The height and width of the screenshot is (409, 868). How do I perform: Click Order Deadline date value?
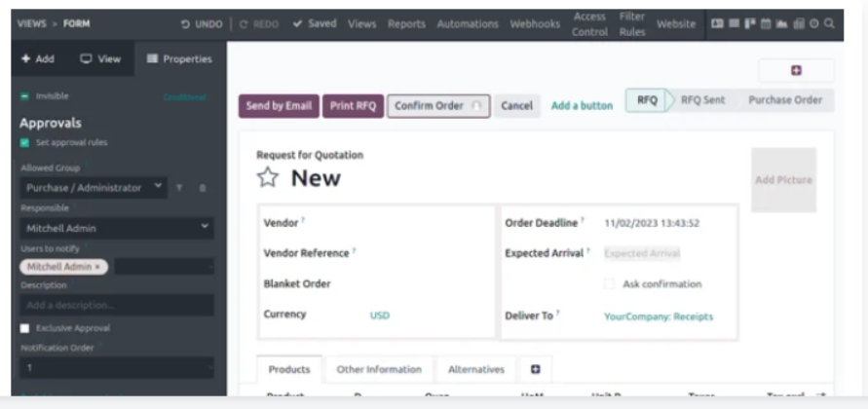pyautogui.click(x=652, y=224)
